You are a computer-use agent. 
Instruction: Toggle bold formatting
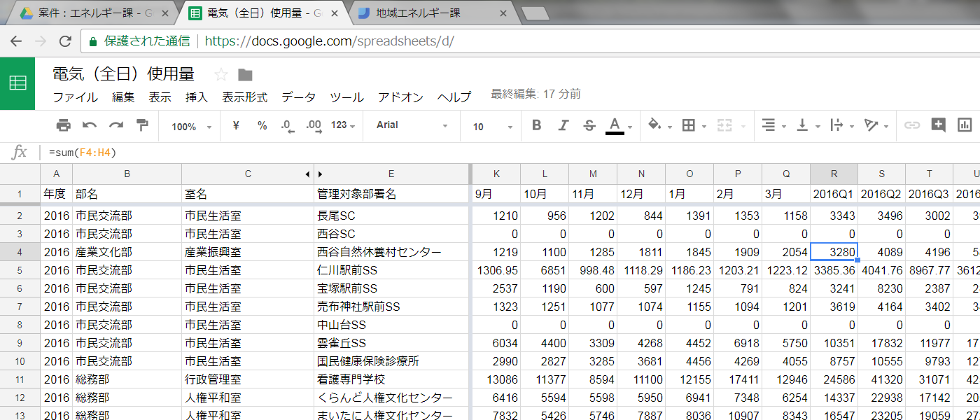(x=537, y=125)
